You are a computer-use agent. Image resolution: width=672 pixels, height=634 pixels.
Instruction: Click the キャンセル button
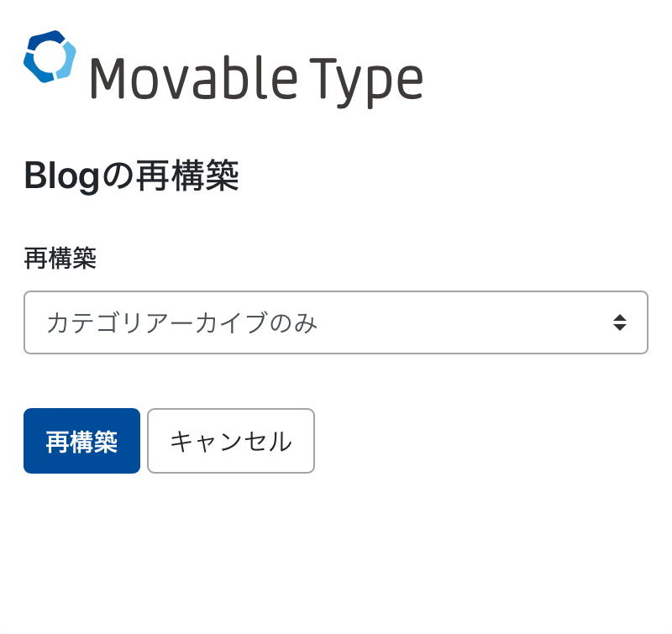[231, 441]
